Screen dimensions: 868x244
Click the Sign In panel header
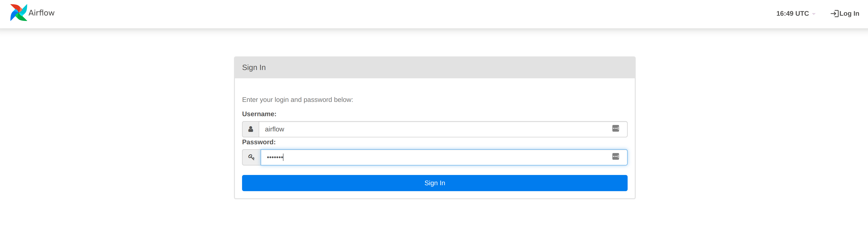coord(254,67)
